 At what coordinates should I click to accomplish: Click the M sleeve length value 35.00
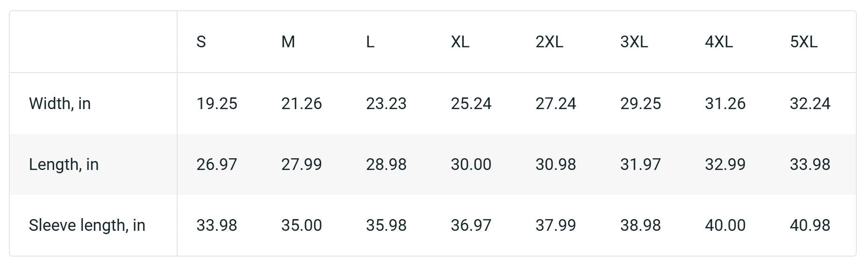[301, 225]
